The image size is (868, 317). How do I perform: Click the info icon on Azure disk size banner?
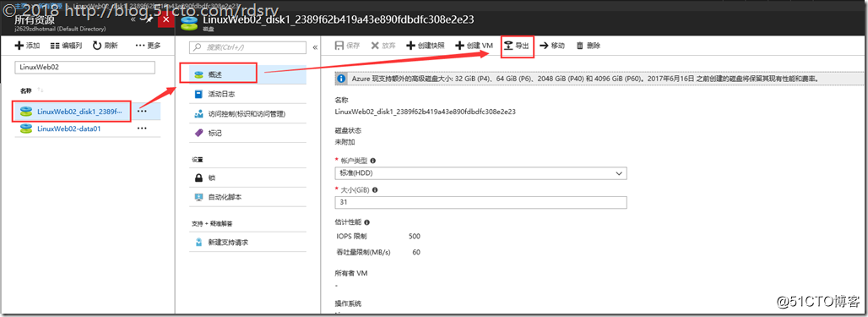tap(342, 79)
